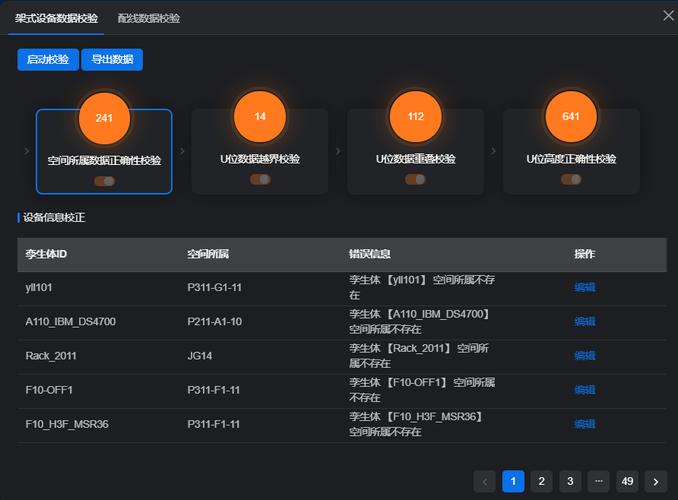Toggle switch under 空间所属数据正确性校验
The width and height of the screenshot is (678, 500).
[x=104, y=181]
